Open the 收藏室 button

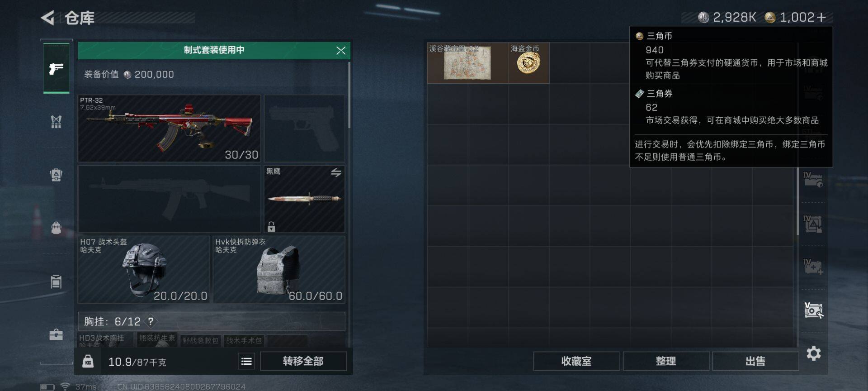(576, 361)
